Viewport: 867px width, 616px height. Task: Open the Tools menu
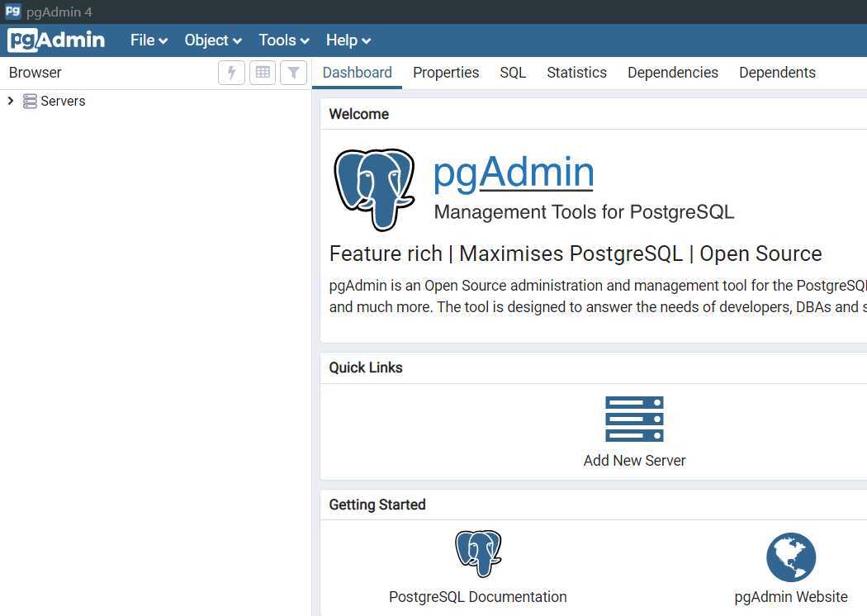(284, 40)
